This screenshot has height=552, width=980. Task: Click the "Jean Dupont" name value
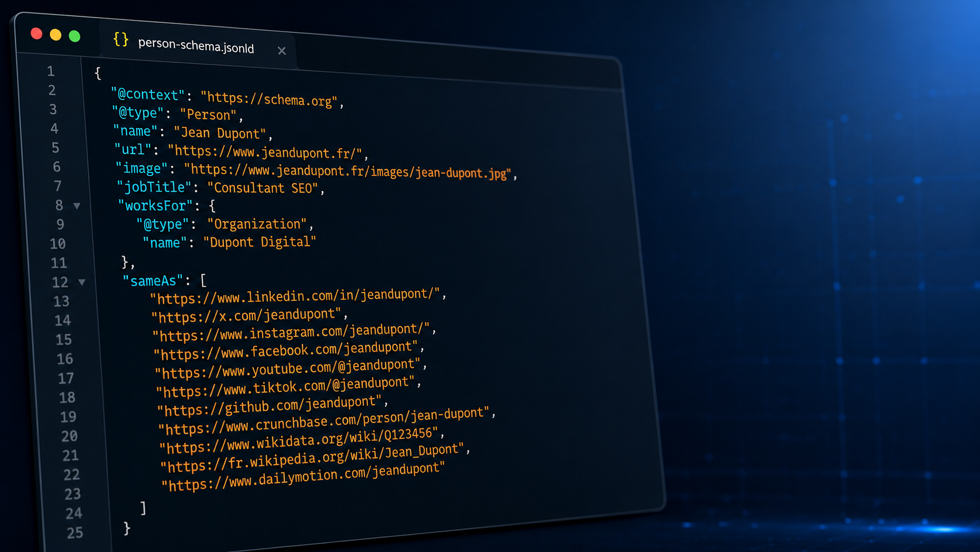pos(220,133)
